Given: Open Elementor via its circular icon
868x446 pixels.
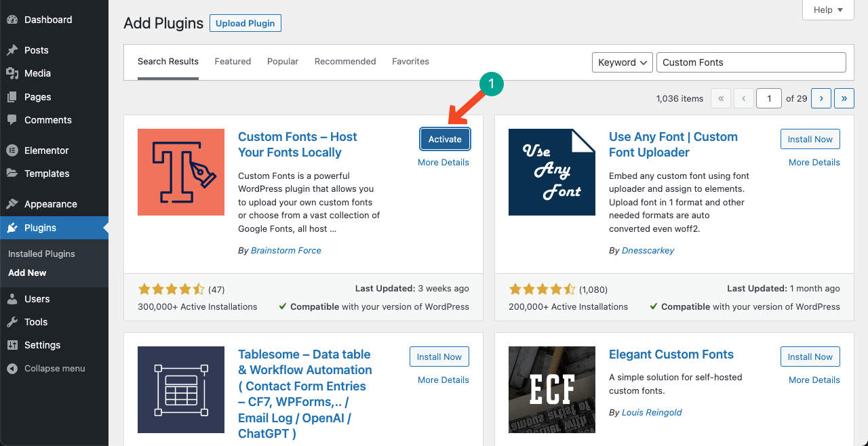Looking at the screenshot, I should (x=12, y=150).
